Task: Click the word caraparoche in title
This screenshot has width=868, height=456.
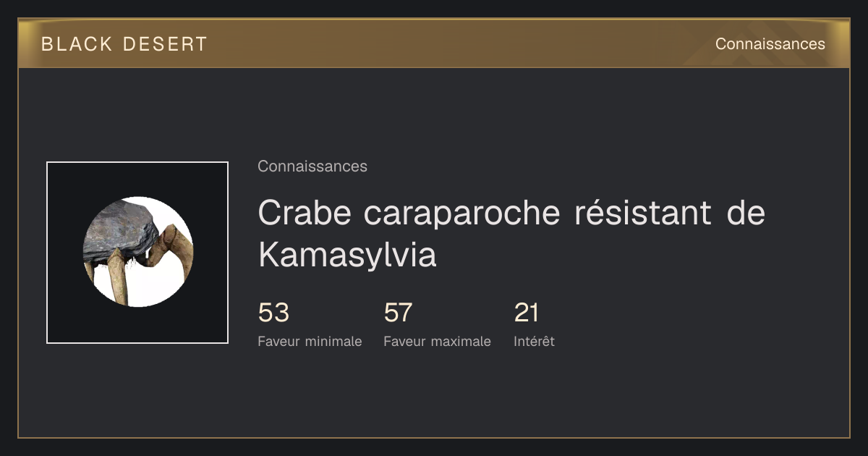Action: [461, 214]
